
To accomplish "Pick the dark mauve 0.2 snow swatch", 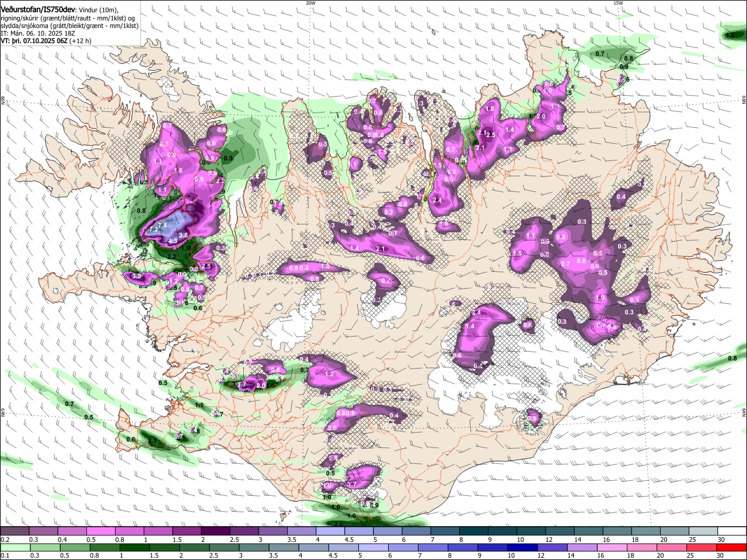I will (x=14, y=531).
